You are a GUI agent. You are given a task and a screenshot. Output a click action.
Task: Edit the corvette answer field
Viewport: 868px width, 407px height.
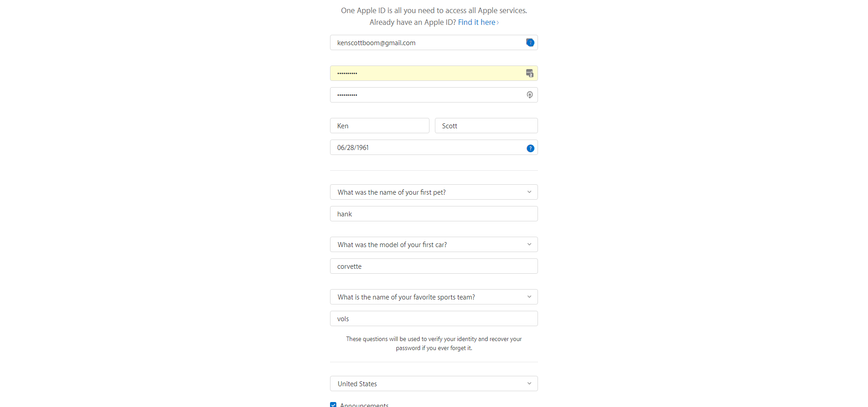coord(434,266)
